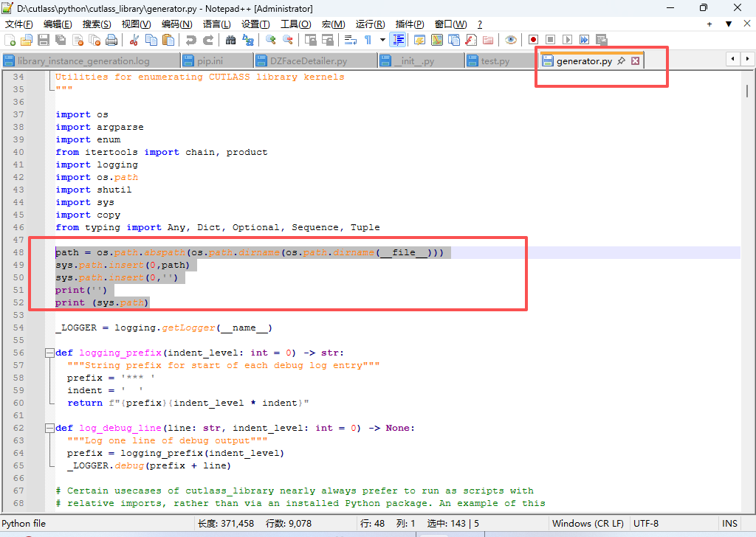The width and height of the screenshot is (756, 537).
Task: Click the Zoom In magnifier icon
Action: 270,40
